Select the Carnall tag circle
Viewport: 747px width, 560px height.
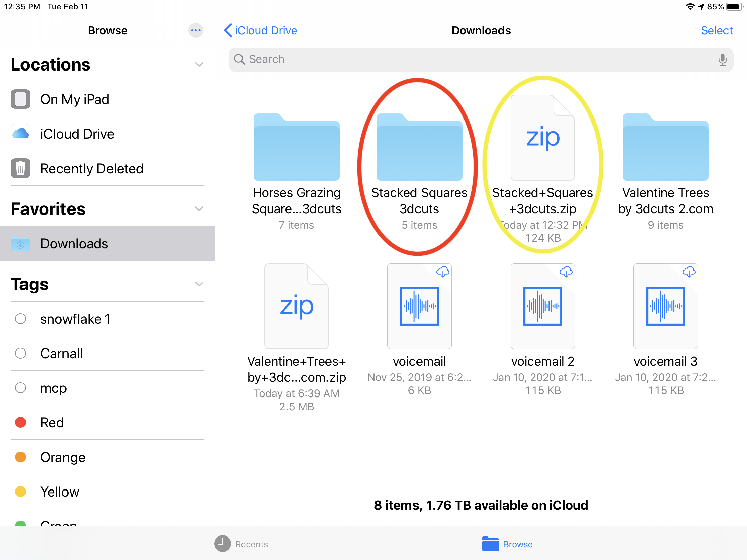click(x=20, y=354)
